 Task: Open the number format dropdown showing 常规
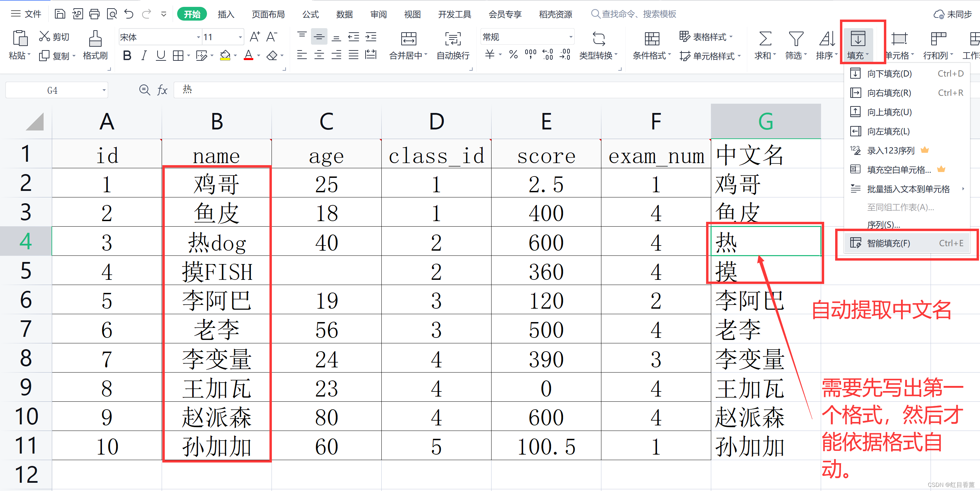pos(570,37)
